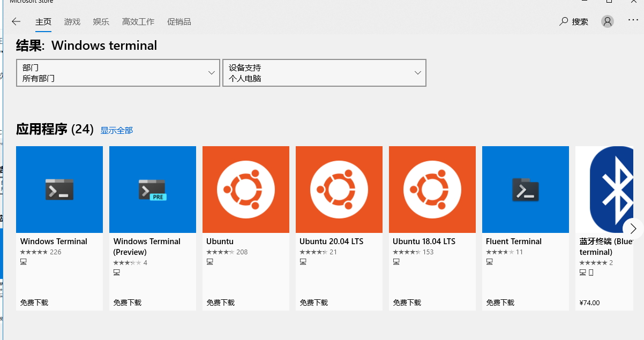644x340 pixels.
Task: Open 蓝牙终端 app title
Action: [x=606, y=247]
